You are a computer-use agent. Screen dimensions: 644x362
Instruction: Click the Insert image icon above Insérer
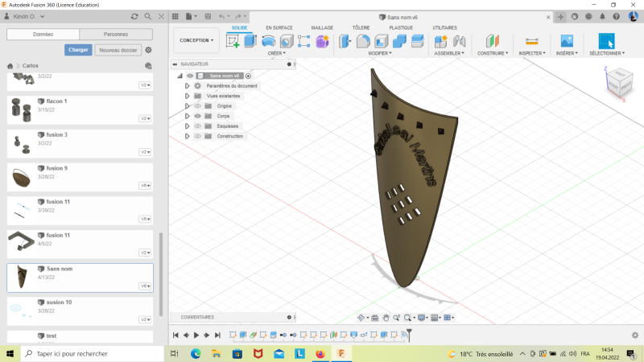pos(567,41)
